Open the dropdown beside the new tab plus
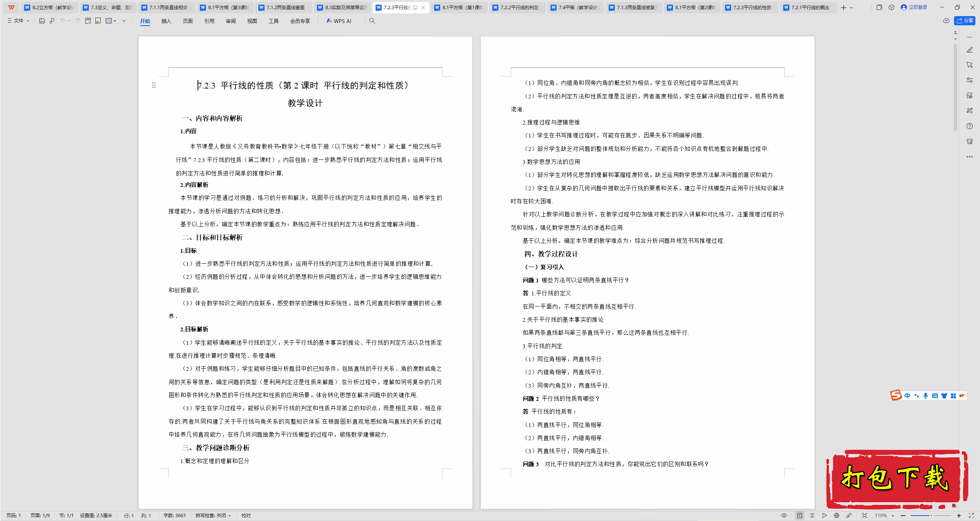The height and width of the screenshot is (521, 980). click(x=851, y=8)
